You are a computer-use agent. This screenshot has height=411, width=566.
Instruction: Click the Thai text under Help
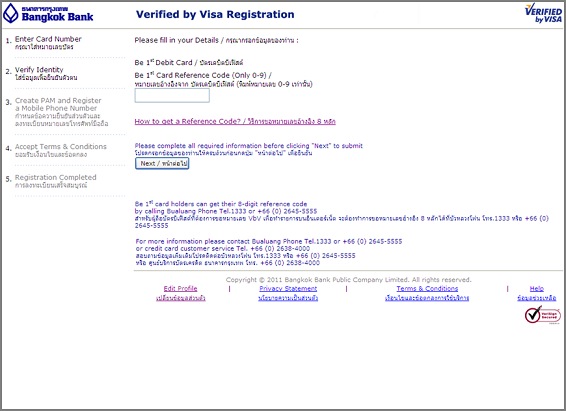[537, 298]
